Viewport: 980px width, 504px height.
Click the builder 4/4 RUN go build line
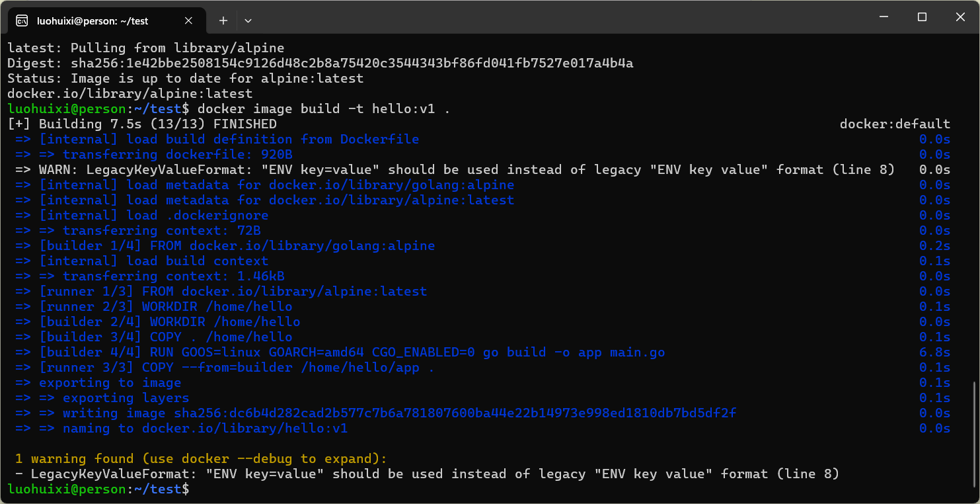pos(352,352)
